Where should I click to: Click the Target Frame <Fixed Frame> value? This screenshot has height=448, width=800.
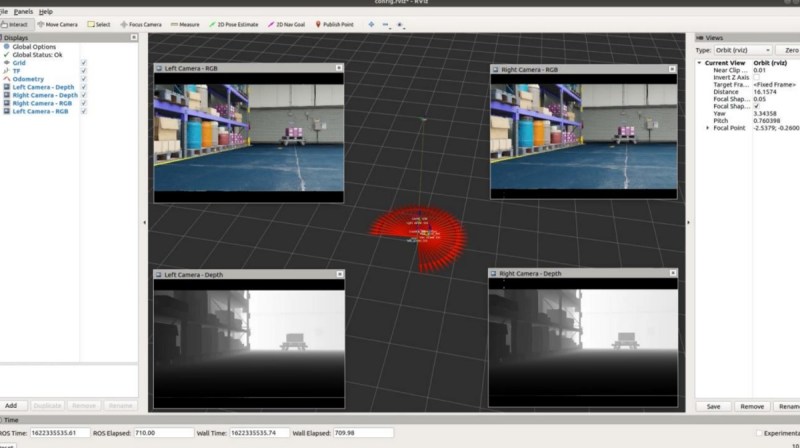coord(774,85)
